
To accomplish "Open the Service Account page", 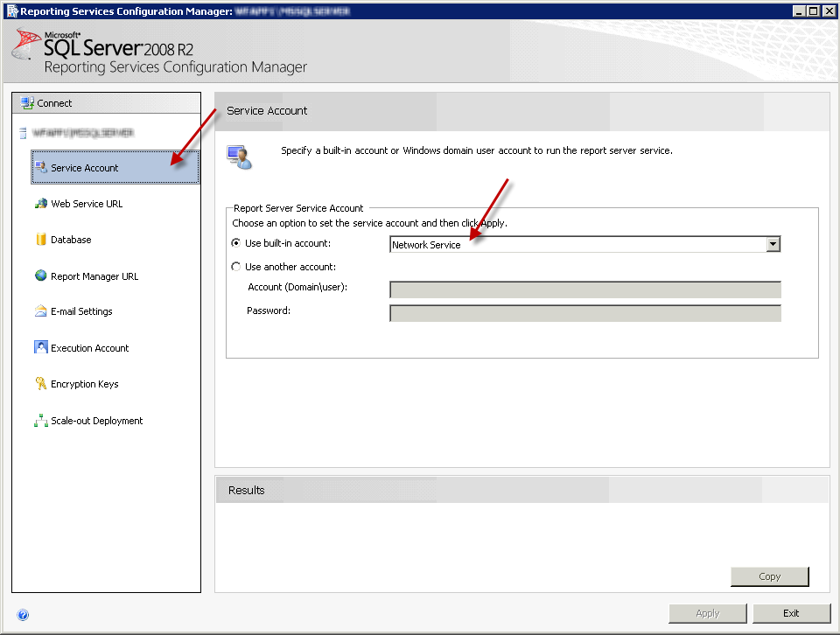I will click(115, 168).
